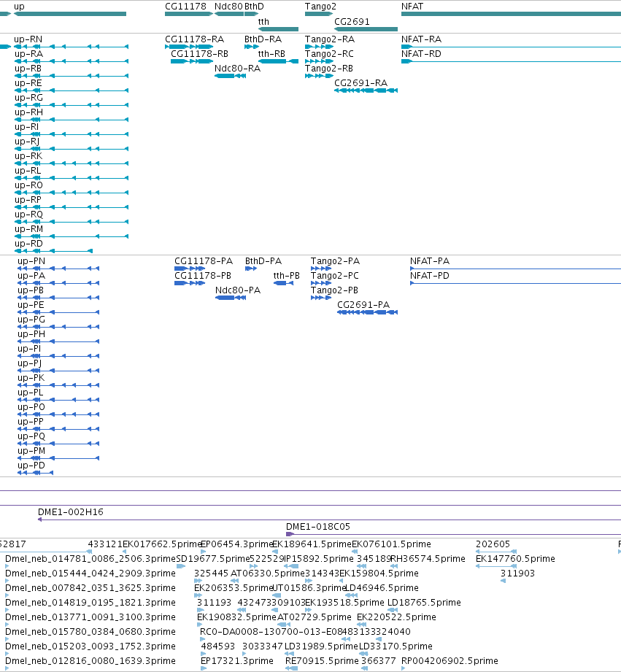
Task: Select transcript Tango2-RA
Action: (x=320, y=47)
